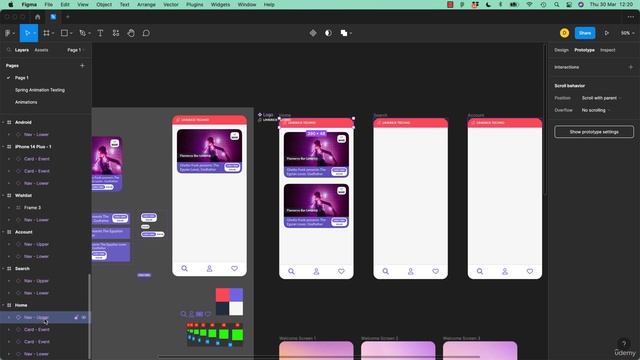Switch to the Layers tab
Image resolution: width=640 pixels, height=360 pixels.
tap(22, 50)
